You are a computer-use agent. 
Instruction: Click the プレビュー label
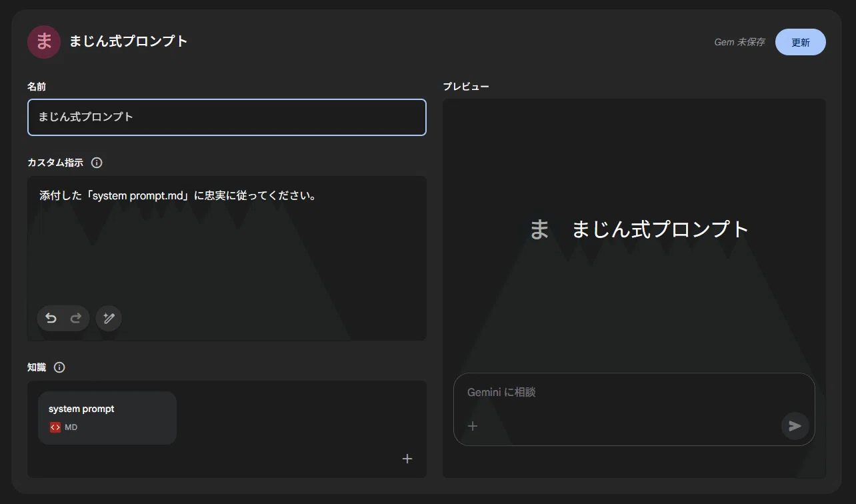(466, 87)
